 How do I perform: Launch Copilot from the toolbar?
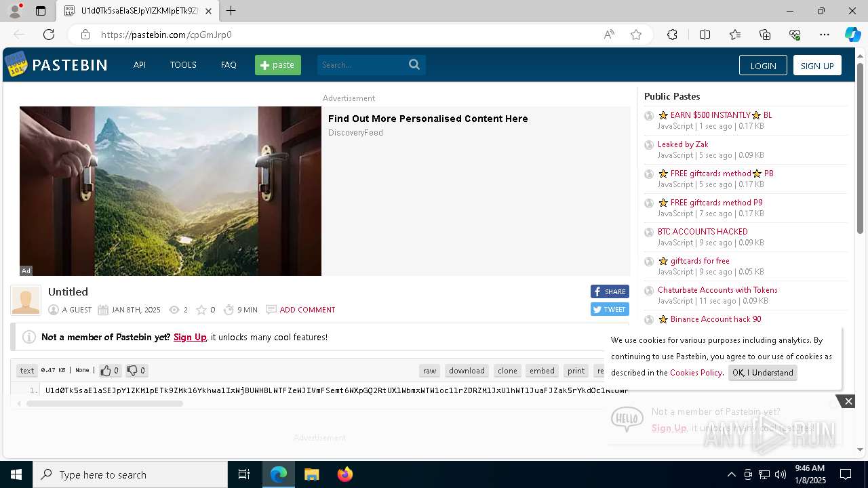[x=852, y=35]
